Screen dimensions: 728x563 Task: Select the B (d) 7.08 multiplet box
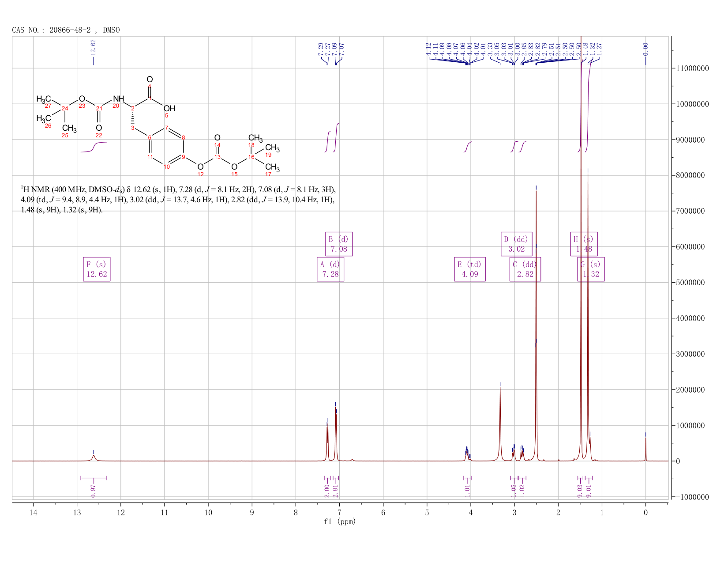point(339,244)
